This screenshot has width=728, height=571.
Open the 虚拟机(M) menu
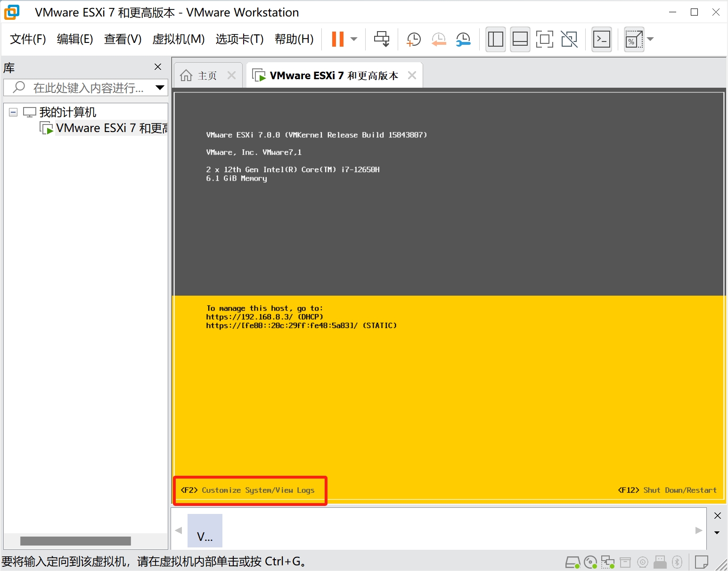(x=178, y=39)
